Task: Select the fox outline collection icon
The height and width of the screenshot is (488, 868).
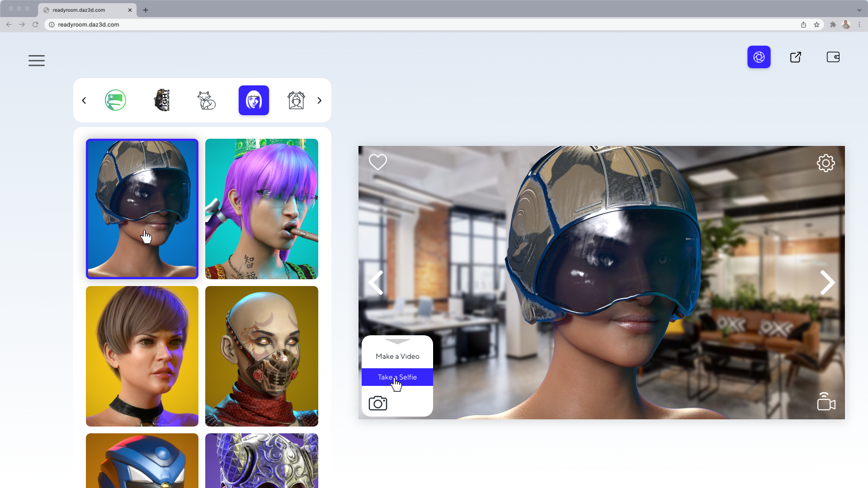Action: pos(207,100)
